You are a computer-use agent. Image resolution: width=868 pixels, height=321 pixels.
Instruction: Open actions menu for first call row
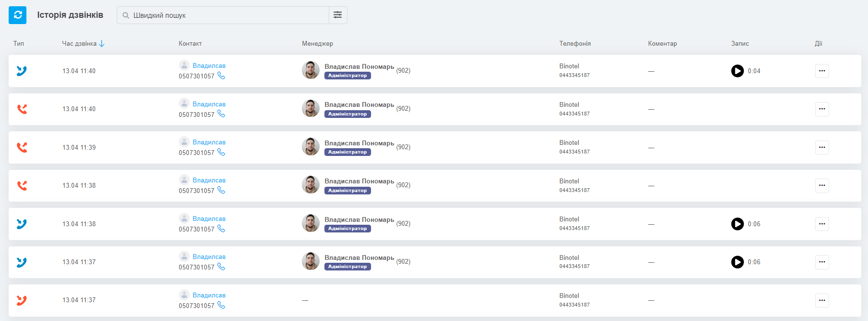pyautogui.click(x=822, y=71)
